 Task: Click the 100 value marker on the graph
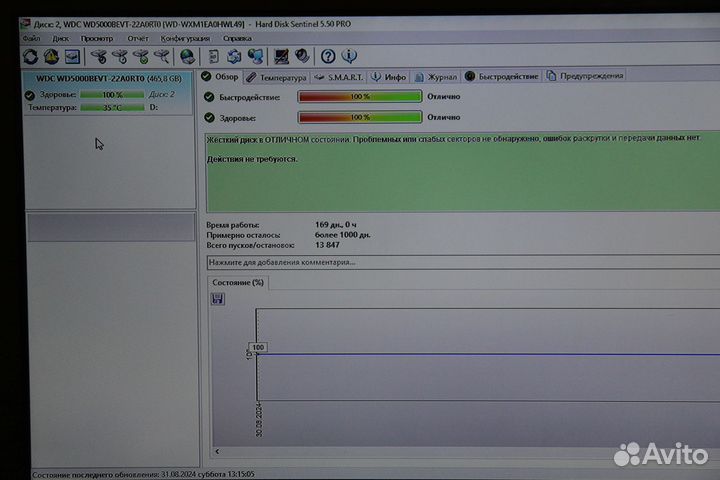coord(258,348)
